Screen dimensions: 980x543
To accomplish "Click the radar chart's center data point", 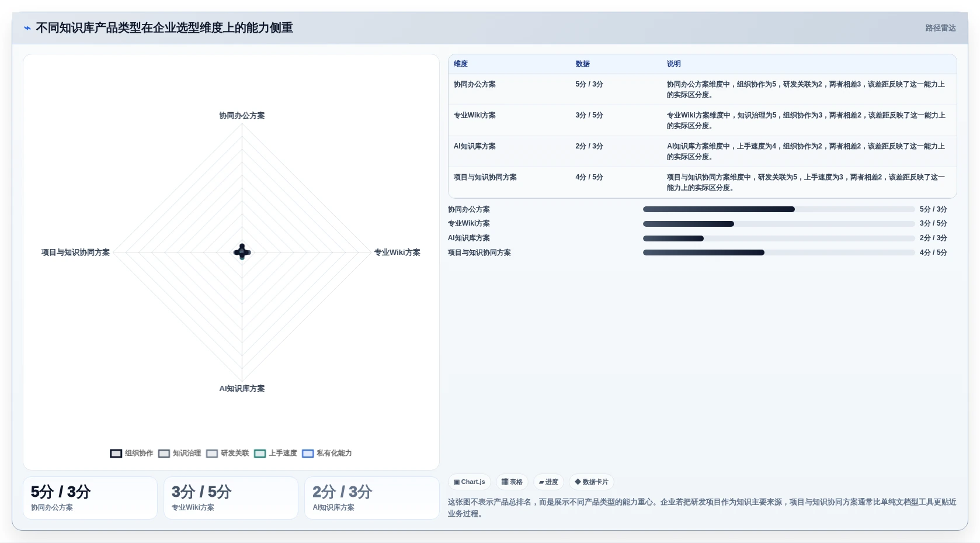I will tap(242, 252).
